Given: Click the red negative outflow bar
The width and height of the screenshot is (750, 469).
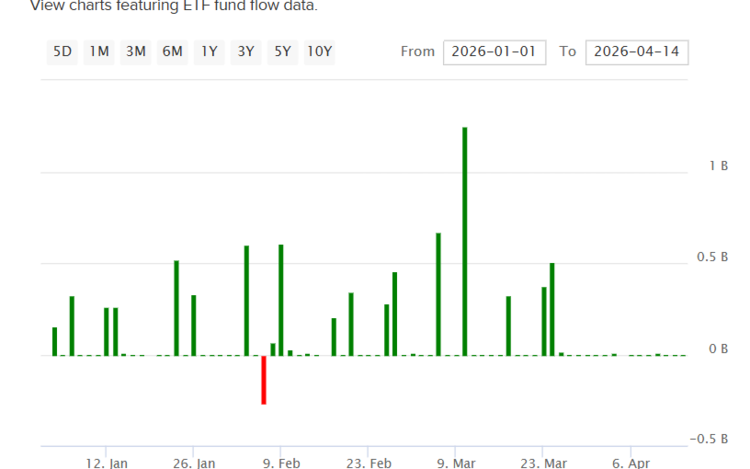Looking at the screenshot, I should click(x=264, y=380).
